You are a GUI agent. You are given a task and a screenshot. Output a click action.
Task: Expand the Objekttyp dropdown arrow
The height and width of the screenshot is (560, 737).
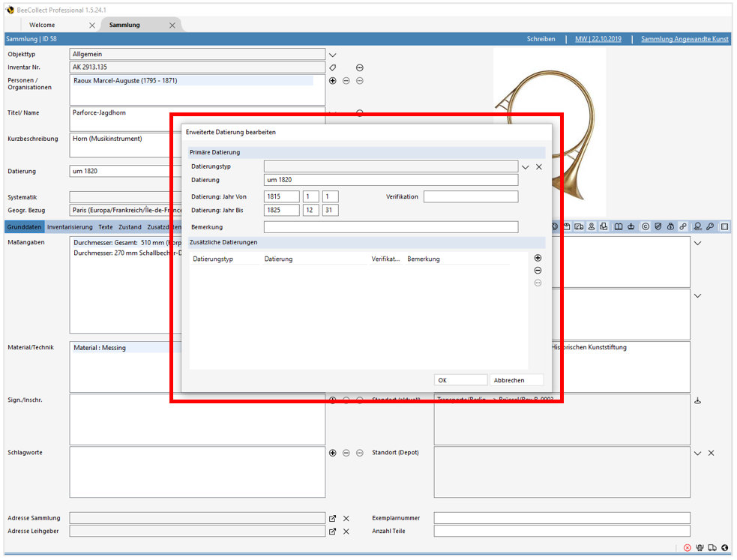pos(333,55)
